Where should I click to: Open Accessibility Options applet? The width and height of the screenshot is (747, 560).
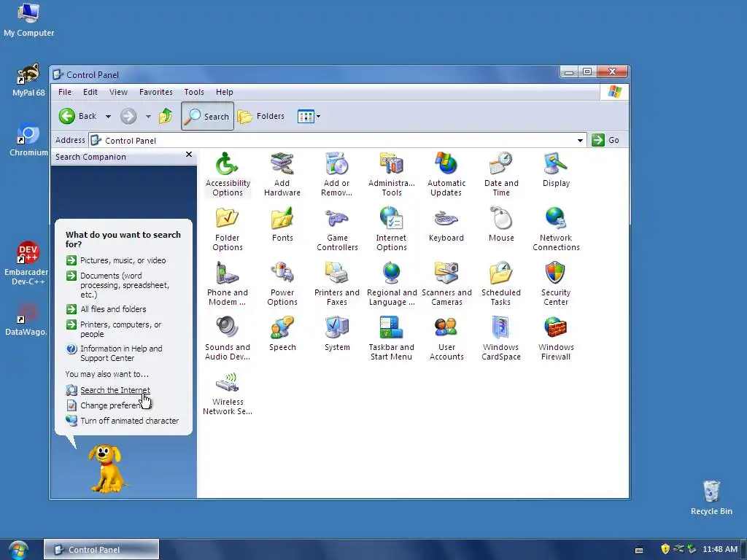click(228, 174)
